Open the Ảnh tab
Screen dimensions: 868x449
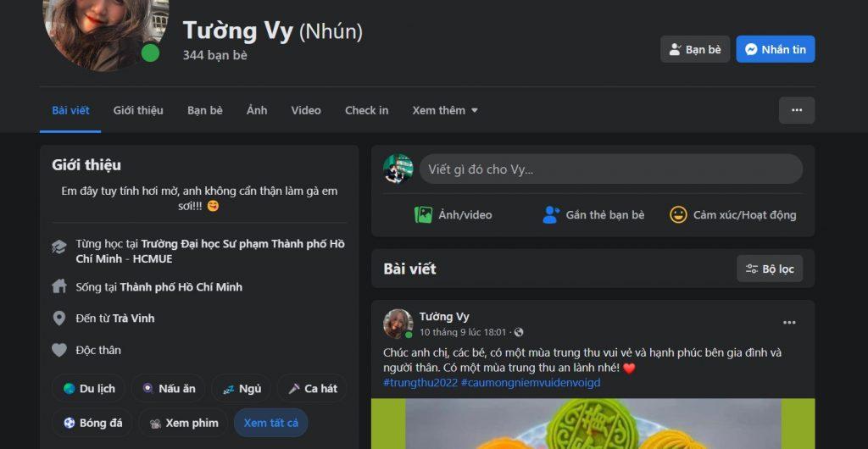click(x=257, y=110)
